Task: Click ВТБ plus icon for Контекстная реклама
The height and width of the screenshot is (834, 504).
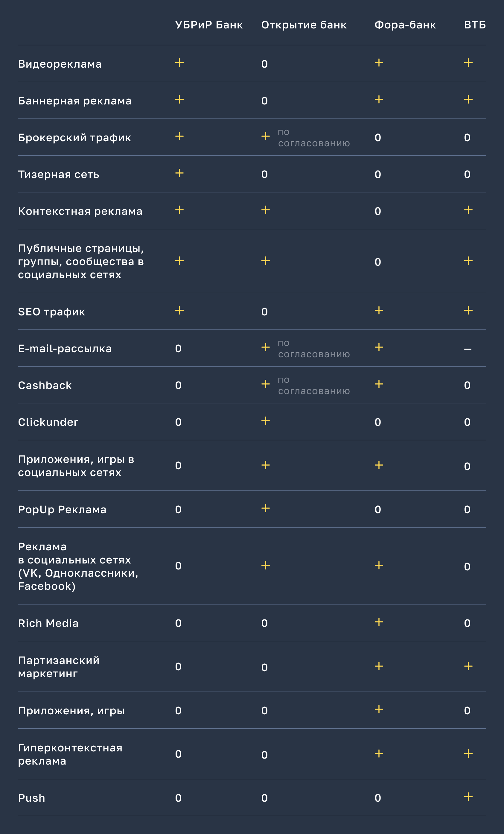Action: tap(468, 210)
